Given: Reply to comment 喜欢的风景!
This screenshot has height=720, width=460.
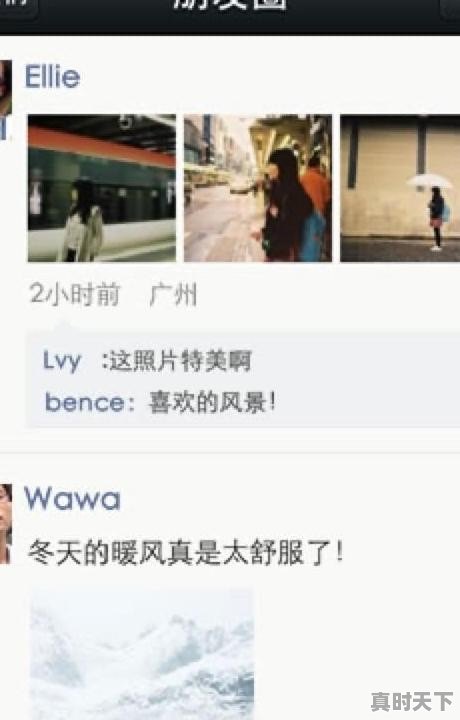Looking at the screenshot, I should (x=212, y=403).
